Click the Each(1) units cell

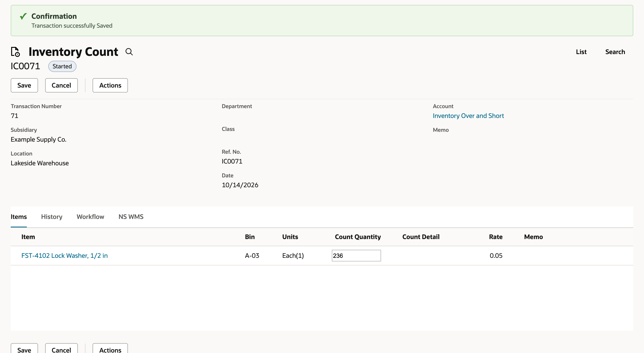[x=293, y=255]
